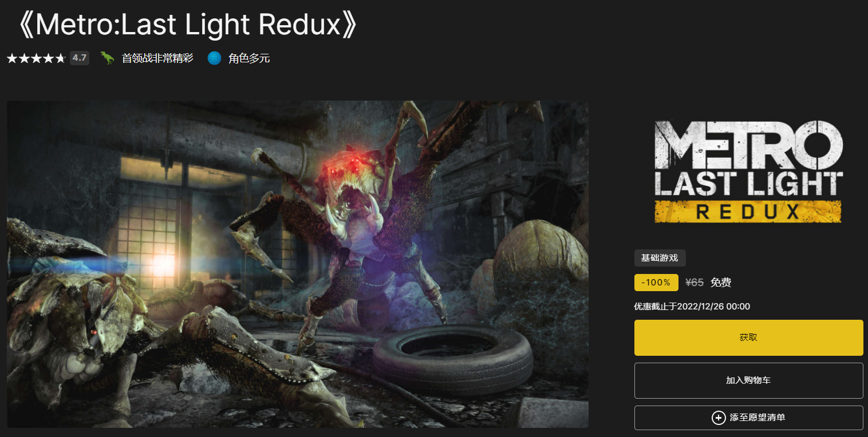
Task: Click the crossed-out ¥65 original price
Action: click(695, 283)
